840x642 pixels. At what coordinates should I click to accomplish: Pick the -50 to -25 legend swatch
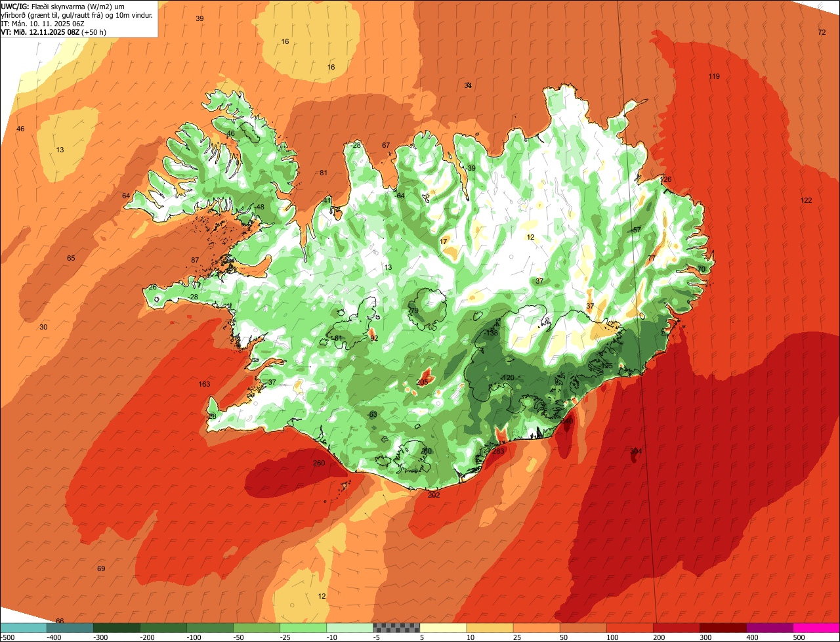257,627
